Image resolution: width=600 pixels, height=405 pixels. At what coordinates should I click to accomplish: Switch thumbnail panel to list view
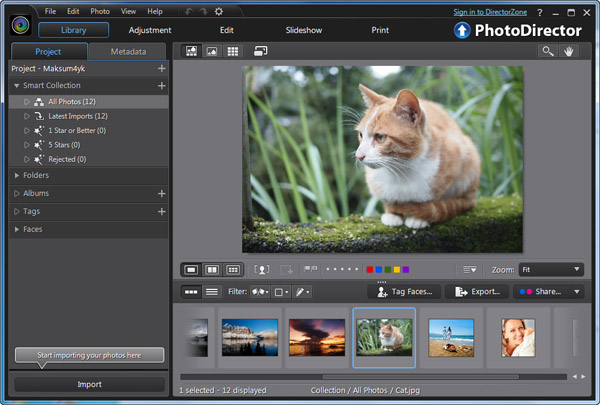[x=212, y=292]
